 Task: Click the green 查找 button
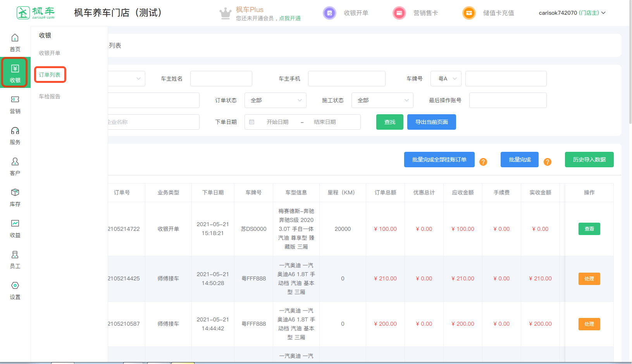[389, 122]
